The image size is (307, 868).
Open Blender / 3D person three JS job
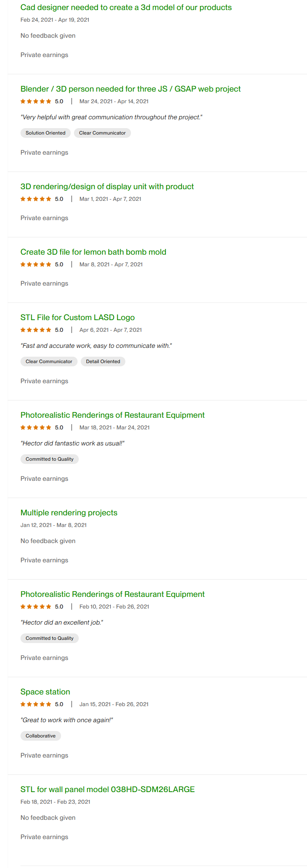[x=130, y=89]
